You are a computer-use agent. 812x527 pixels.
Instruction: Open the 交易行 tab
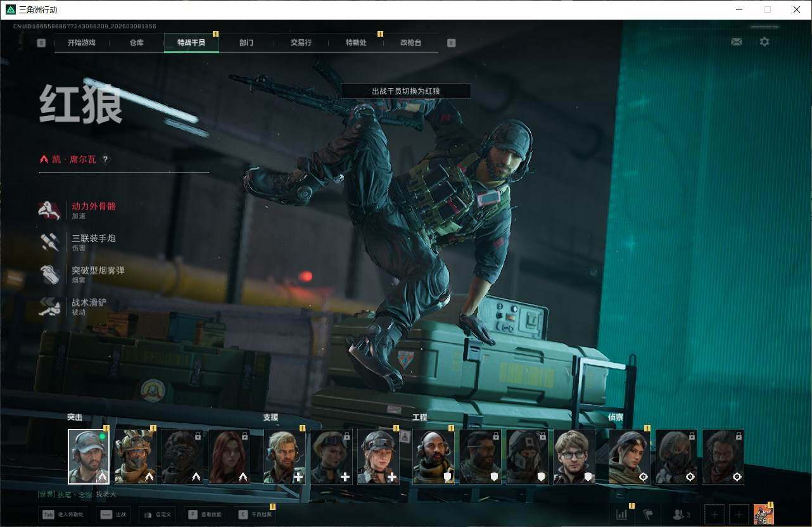(301, 42)
